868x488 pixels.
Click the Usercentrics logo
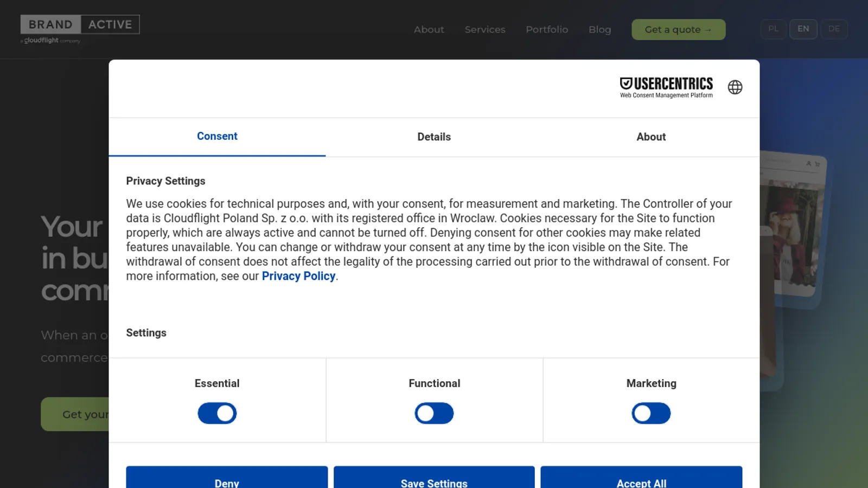click(666, 87)
